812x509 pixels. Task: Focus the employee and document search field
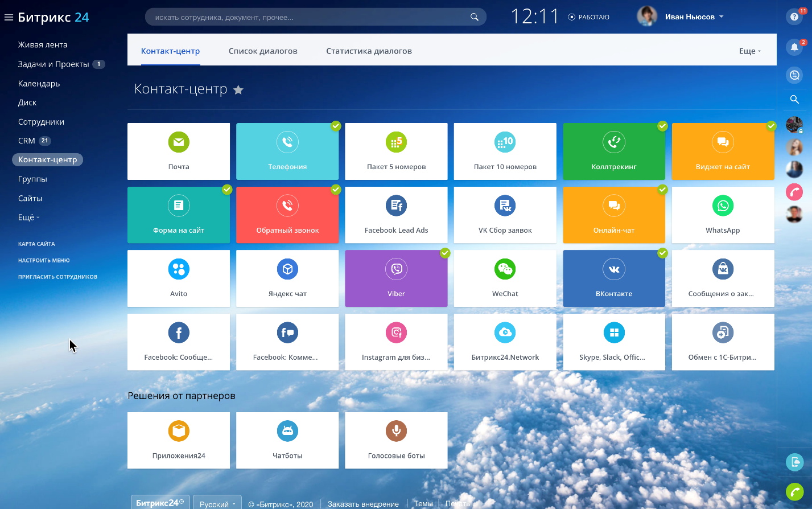tap(316, 17)
